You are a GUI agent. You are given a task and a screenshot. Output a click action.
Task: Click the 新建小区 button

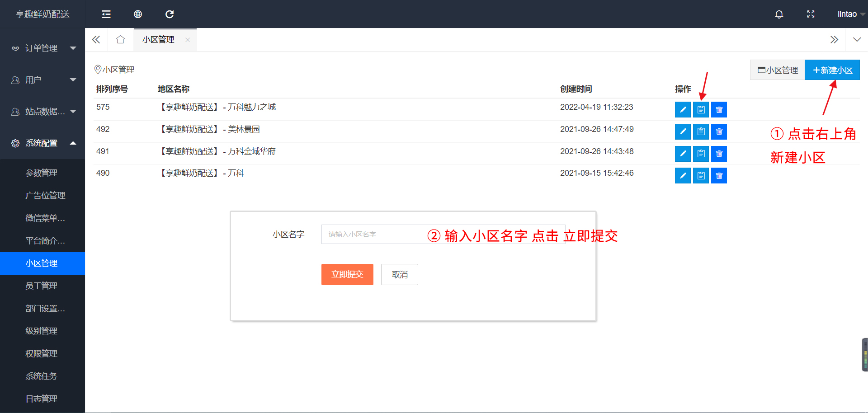832,70
